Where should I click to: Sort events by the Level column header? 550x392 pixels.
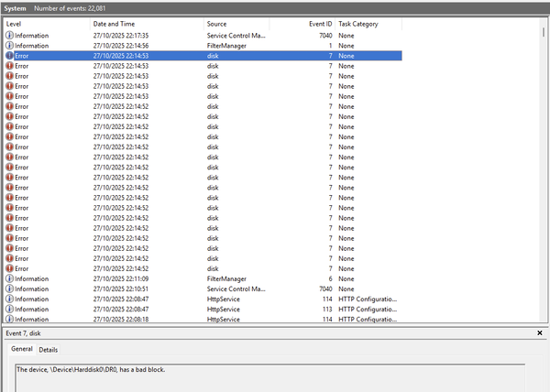point(46,24)
